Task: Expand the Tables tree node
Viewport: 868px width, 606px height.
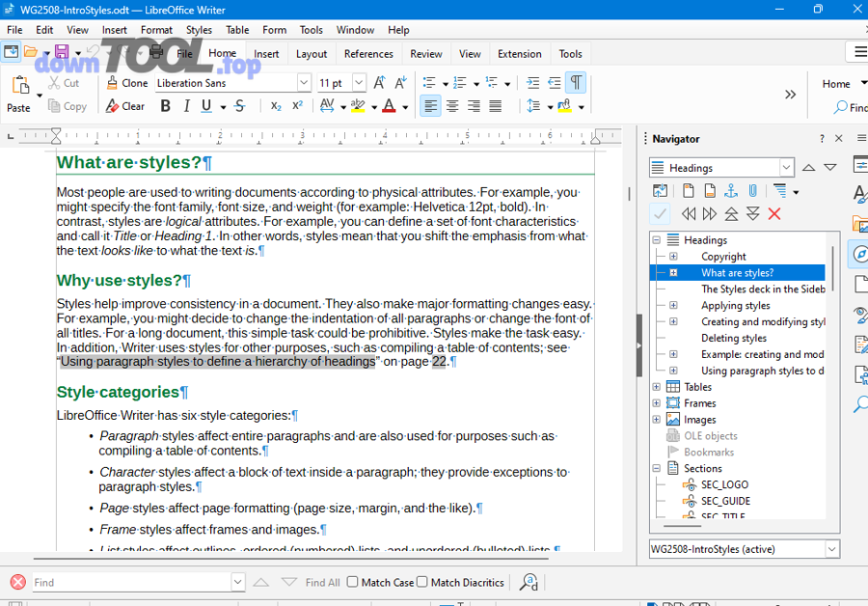Action: (x=657, y=387)
